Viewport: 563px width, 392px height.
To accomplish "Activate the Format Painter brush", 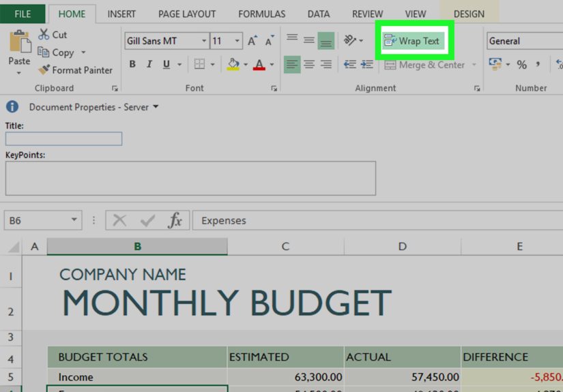I will [x=75, y=70].
